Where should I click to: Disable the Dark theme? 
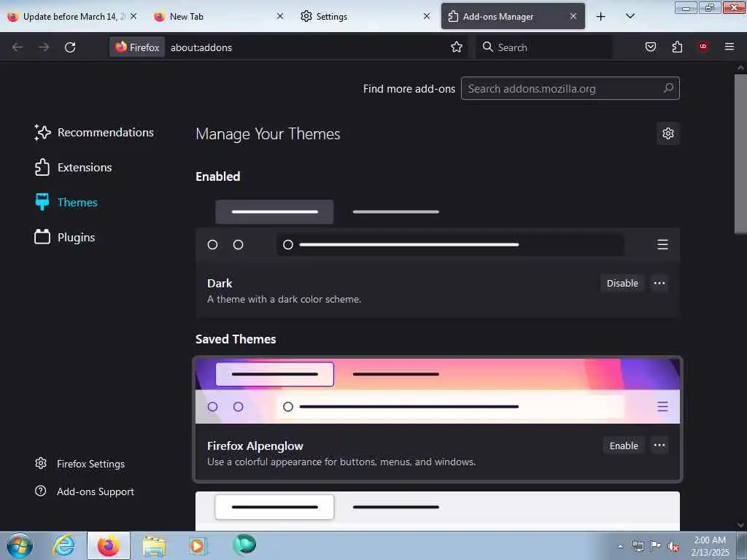pos(622,284)
